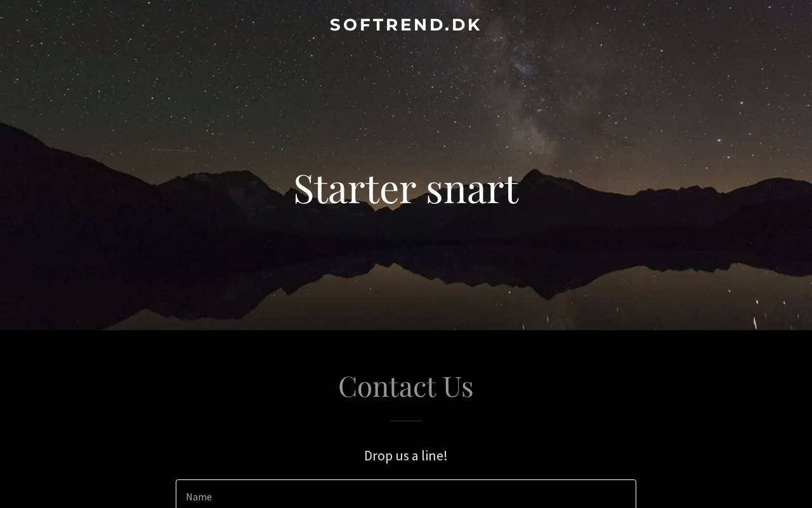The image size is (812, 508).
Task: Click the '.DK' part of the site logo
Action: point(462,25)
